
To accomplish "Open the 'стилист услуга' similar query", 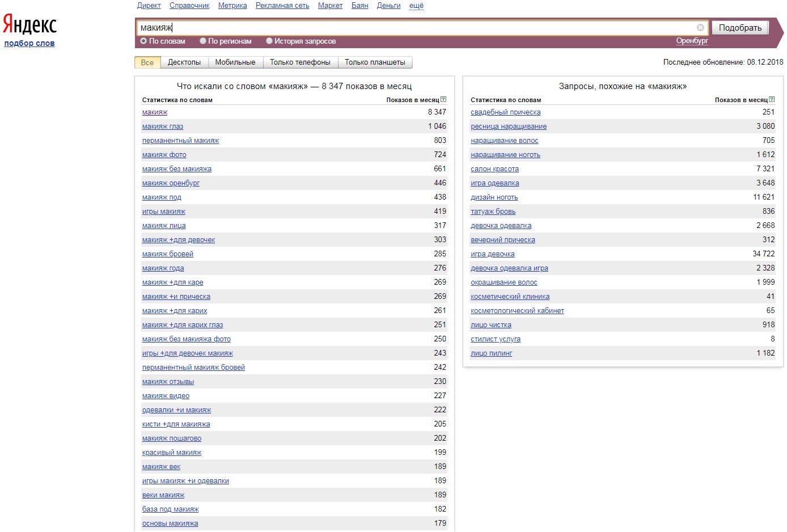I will coord(495,339).
